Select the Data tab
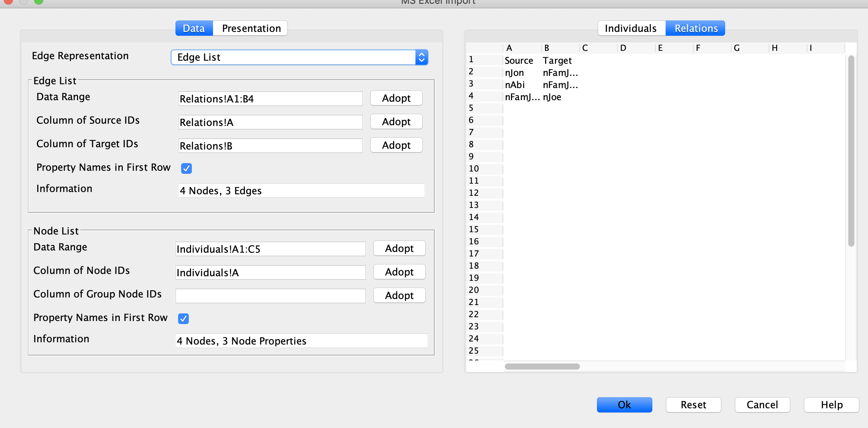Screen dimensions: 868x428 (x=194, y=28)
